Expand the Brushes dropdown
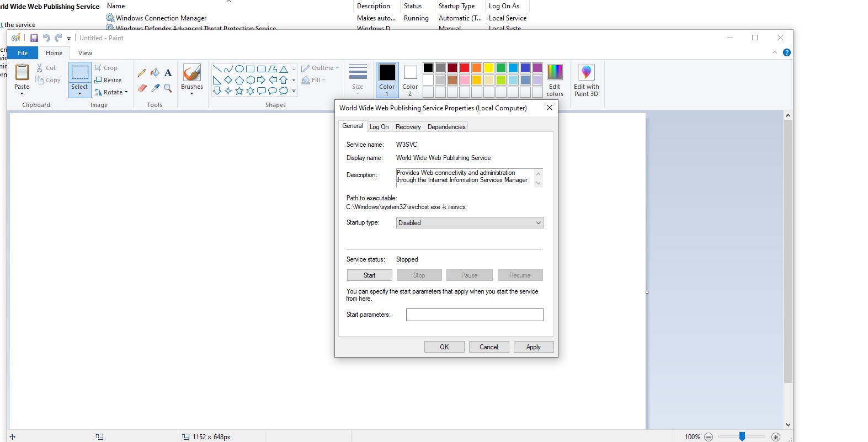This screenshot has height=442, width=868. (x=192, y=94)
